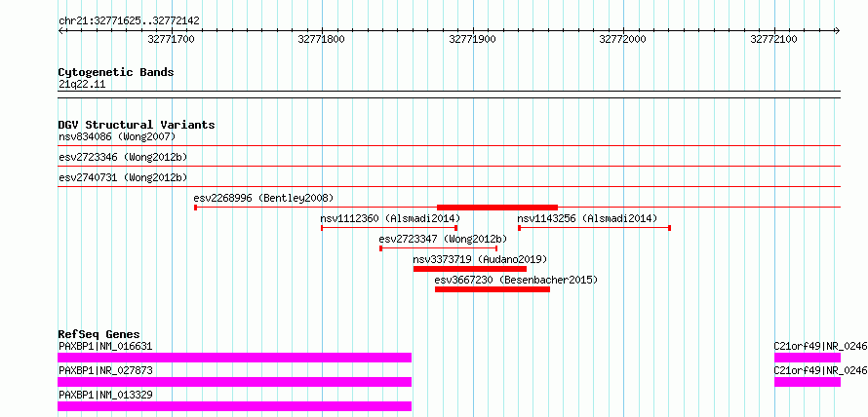The height and width of the screenshot is (417, 868).
Task: Select the red bar under nsv3373719
Action: (470, 269)
